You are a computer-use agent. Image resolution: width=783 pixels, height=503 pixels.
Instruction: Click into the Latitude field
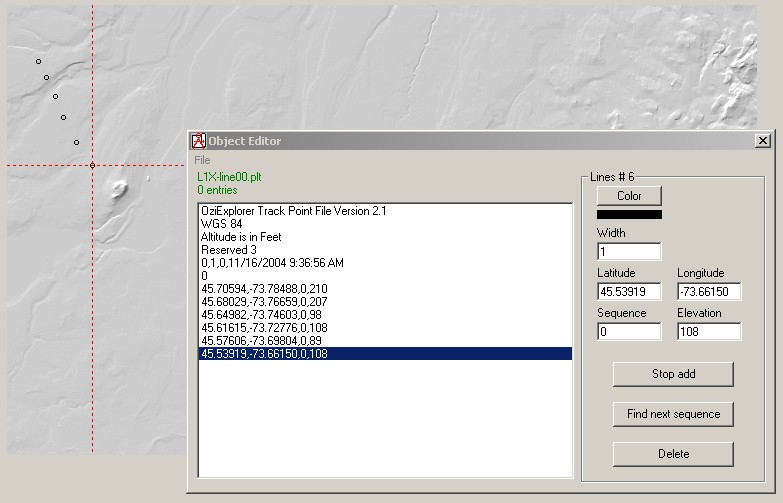(629, 292)
